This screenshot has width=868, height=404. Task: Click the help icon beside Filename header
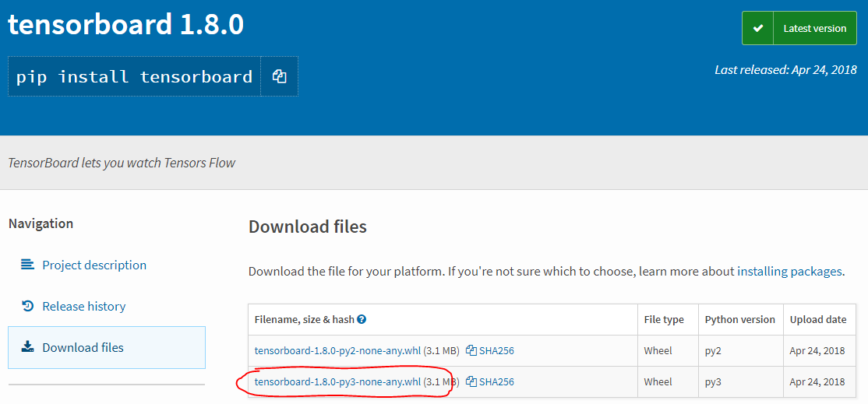[362, 319]
